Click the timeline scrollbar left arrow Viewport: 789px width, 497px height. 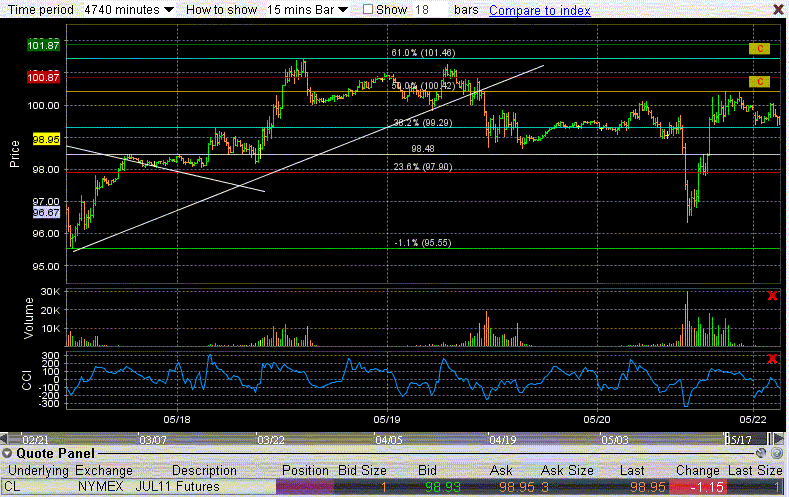point(4,438)
